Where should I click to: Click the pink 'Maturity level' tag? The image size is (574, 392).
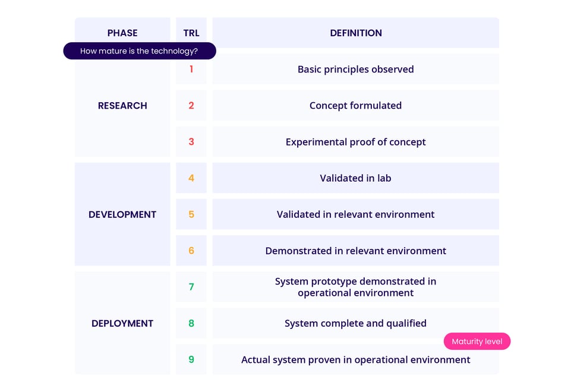coord(477,342)
